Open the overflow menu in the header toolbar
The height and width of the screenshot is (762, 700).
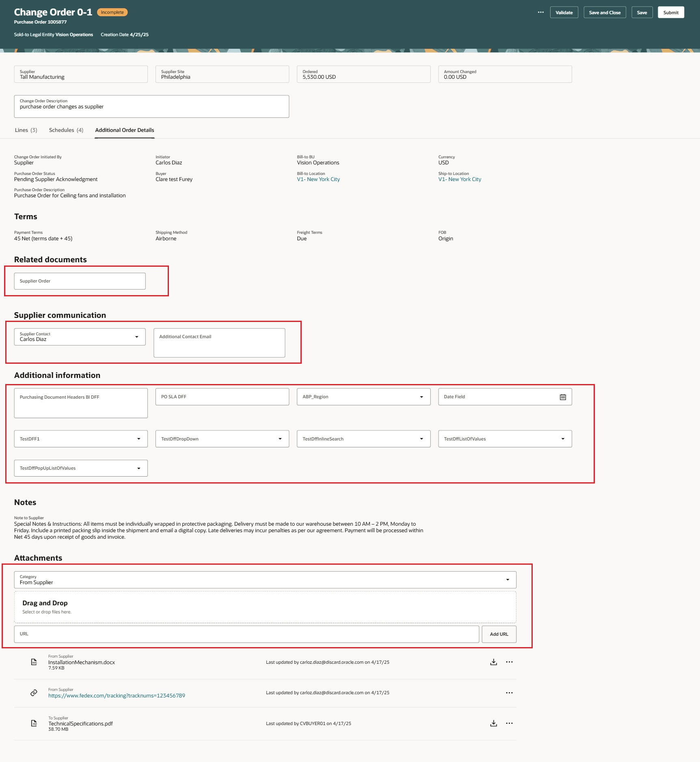[541, 12]
